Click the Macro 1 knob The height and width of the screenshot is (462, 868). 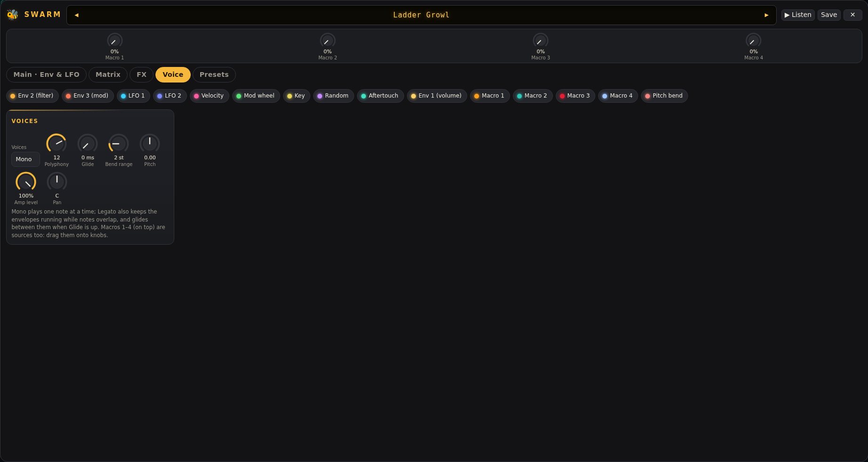pos(114,41)
